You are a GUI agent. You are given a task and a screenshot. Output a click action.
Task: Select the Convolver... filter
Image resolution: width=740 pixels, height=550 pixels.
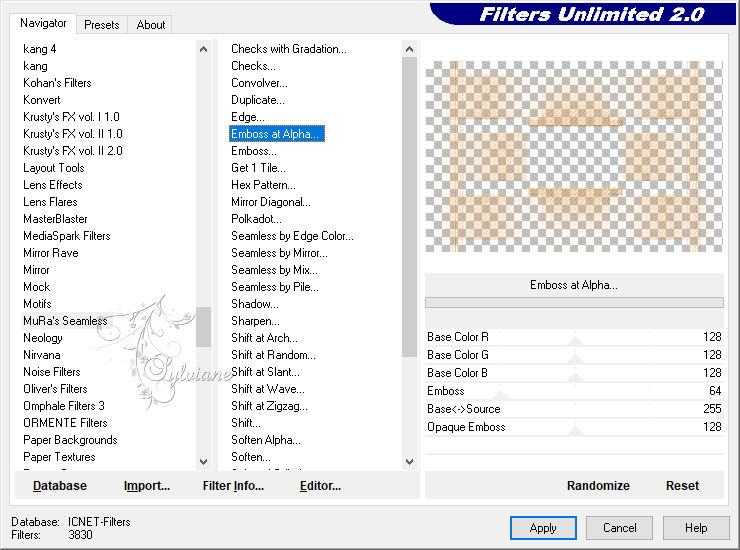(x=259, y=83)
